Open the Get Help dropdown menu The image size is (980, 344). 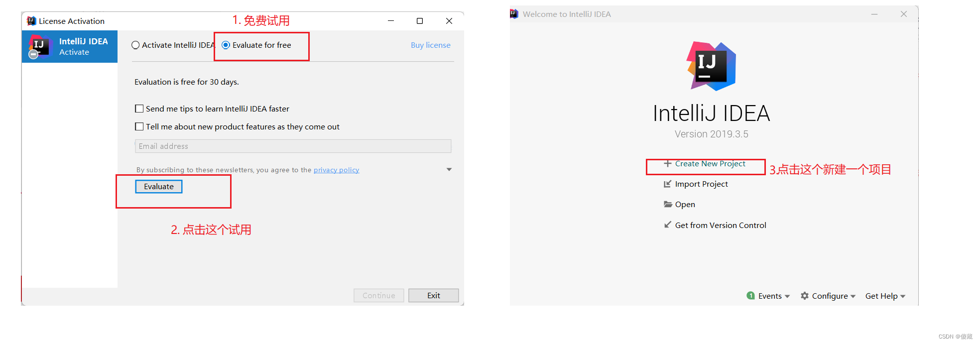[885, 296]
